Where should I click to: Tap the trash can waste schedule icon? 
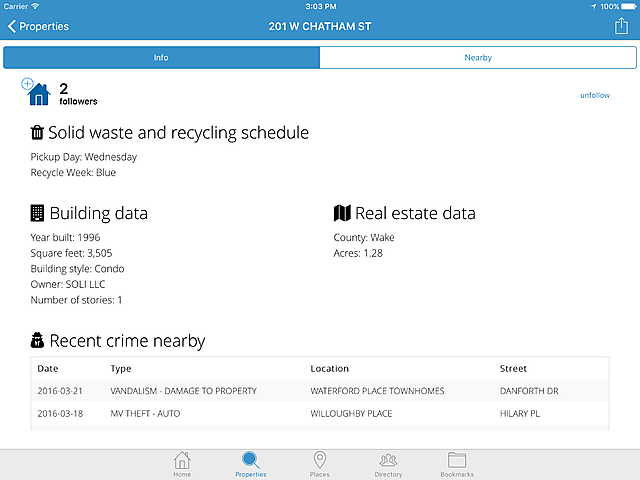click(37, 133)
